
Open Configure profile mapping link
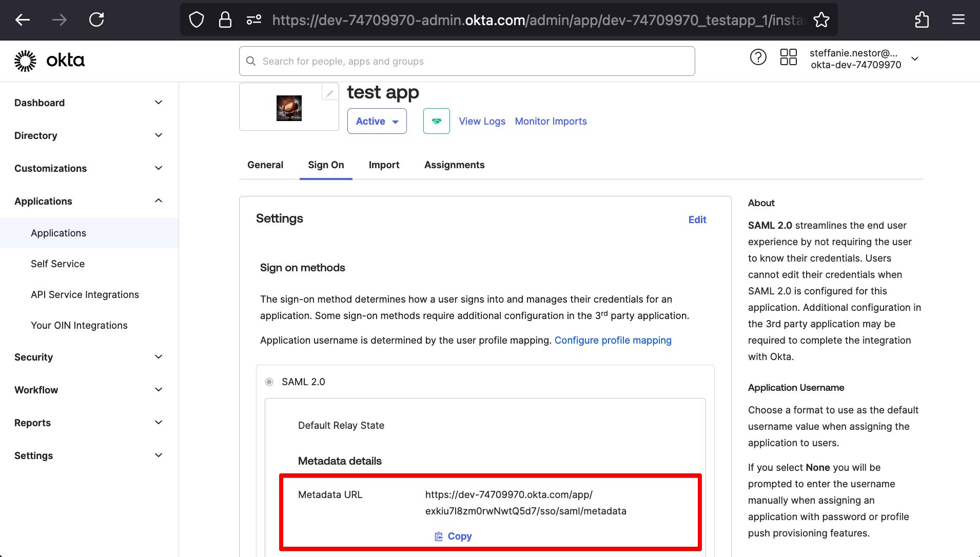click(x=613, y=340)
